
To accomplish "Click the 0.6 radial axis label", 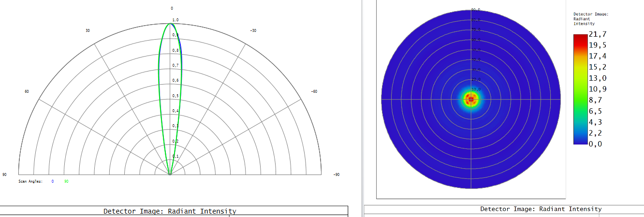I will point(176,80).
